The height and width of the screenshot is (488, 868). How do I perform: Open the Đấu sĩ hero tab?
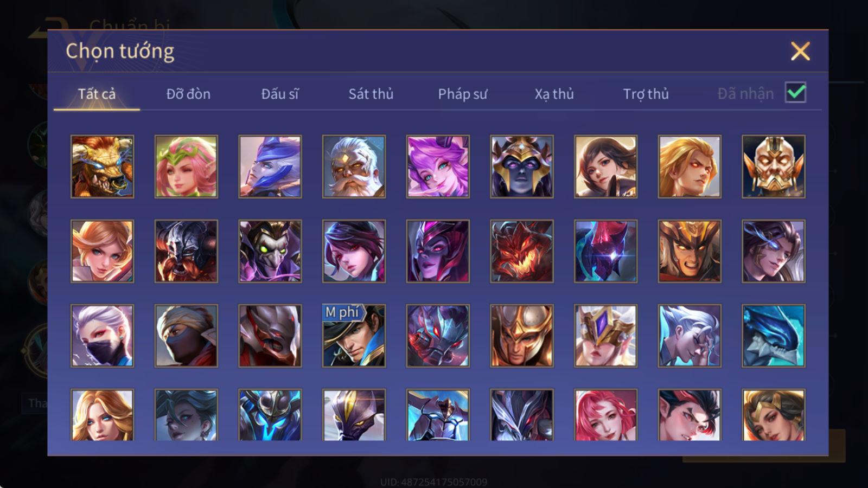pyautogui.click(x=280, y=94)
